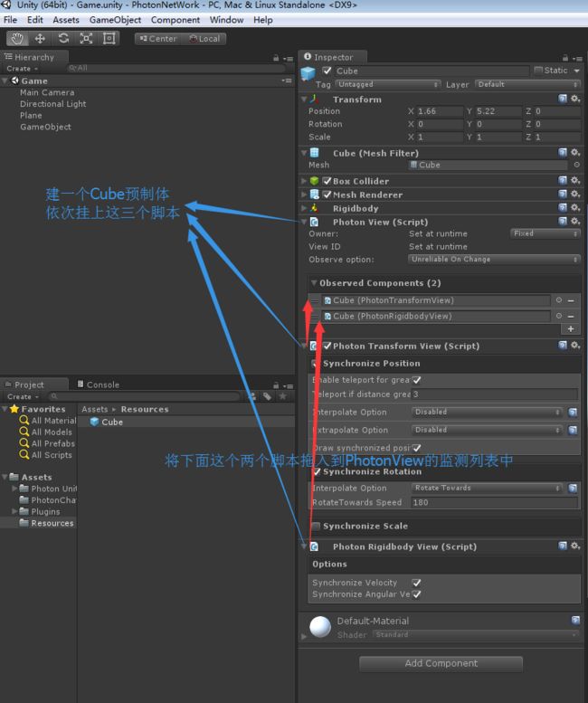Image resolution: width=588 pixels, height=703 pixels.
Task: Toggle the Static checkbox
Action: click(x=538, y=71)
